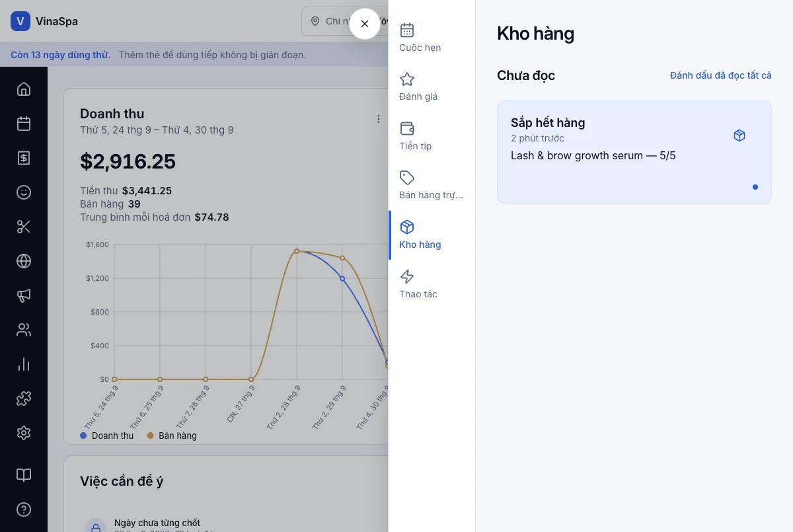Open the puzzle piece add-ons icon

tap(24, 399)
